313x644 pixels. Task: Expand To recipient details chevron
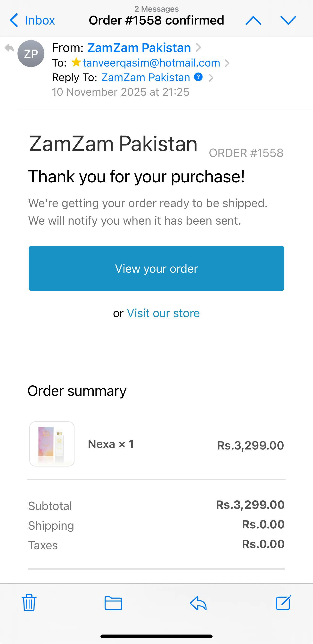point(227,63)
